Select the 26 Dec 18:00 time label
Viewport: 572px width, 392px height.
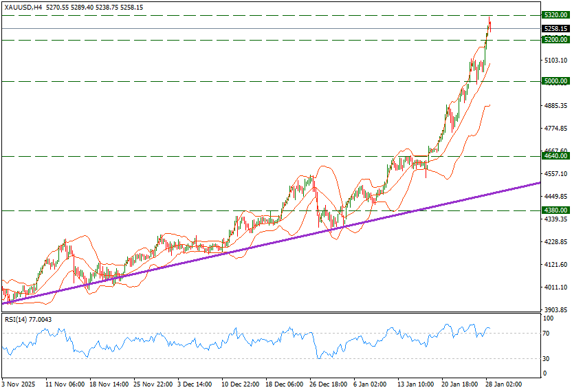click(327, 384)
